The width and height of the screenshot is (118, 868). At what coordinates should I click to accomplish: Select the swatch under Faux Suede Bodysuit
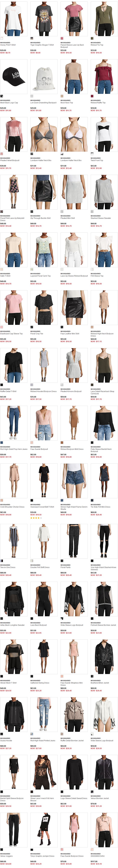[32, 442]
